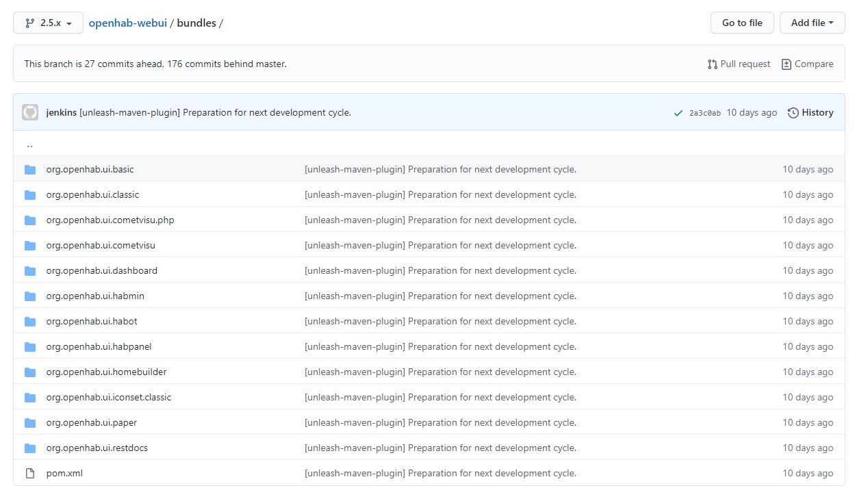
Task: Open the org.openhab.ui.homebuilder folder
Action: pyautogui.click(x=107, y=372)
